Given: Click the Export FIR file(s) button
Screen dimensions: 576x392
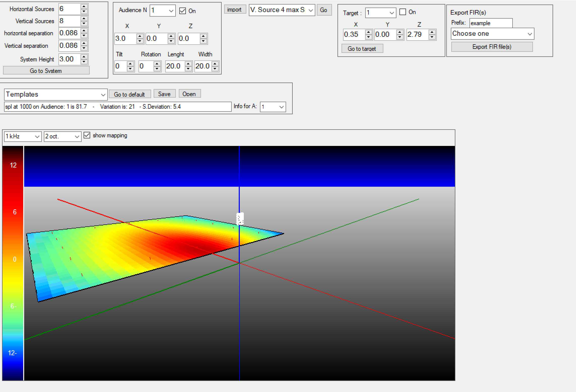Looking at the screenshot, I should tap(492, 47).
